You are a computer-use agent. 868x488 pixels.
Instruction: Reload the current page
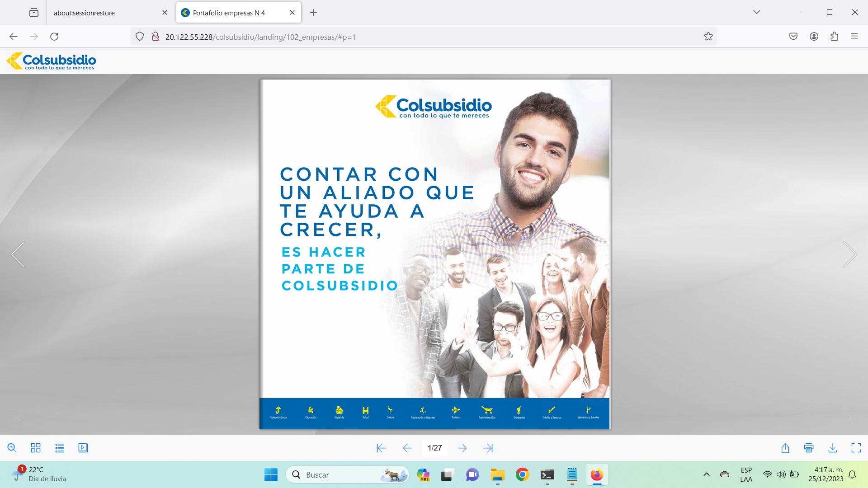point(54,37)
